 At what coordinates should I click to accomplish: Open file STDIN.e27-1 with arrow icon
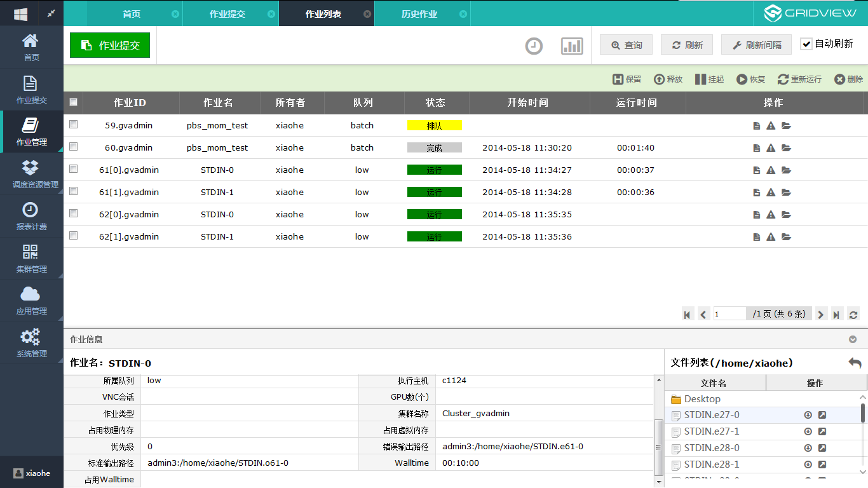tap(822, 431)
